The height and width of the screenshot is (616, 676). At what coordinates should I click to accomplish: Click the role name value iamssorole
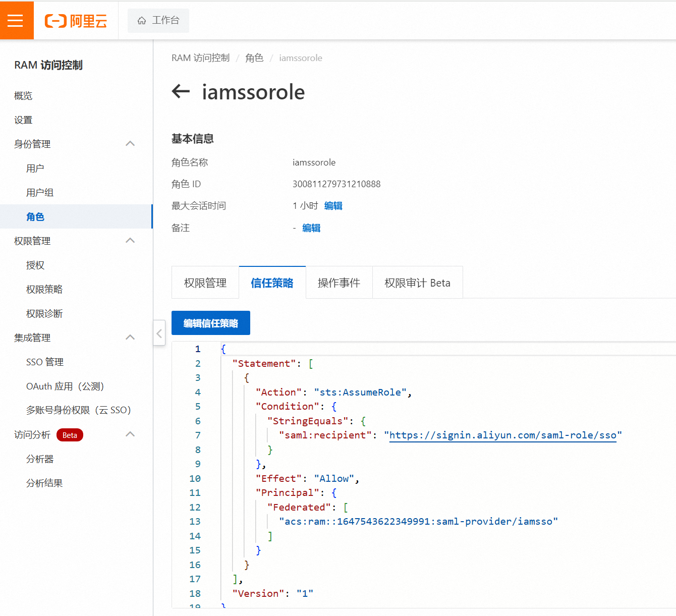click(x=314, y=162)
